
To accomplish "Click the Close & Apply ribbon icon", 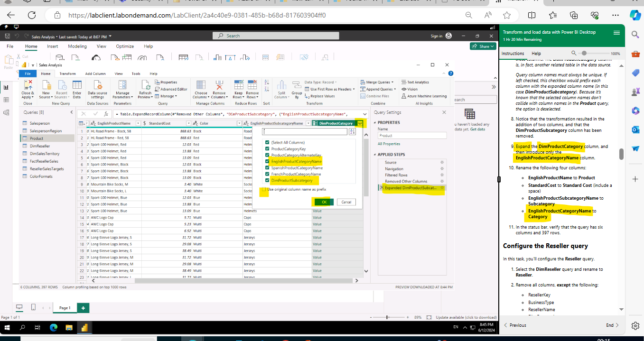I will pyautogui.click(x=28, y=84).
